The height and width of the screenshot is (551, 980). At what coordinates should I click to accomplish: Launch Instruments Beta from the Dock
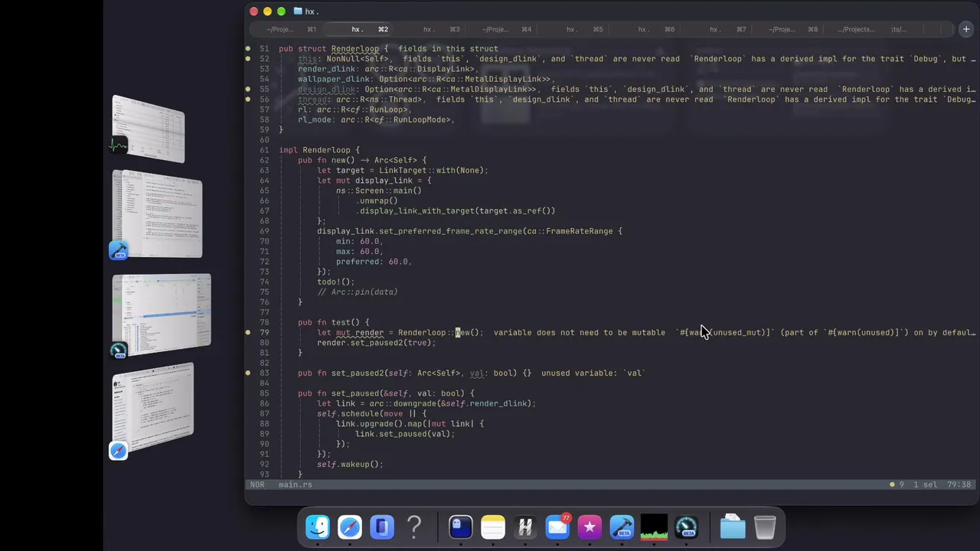pos(686,527)
